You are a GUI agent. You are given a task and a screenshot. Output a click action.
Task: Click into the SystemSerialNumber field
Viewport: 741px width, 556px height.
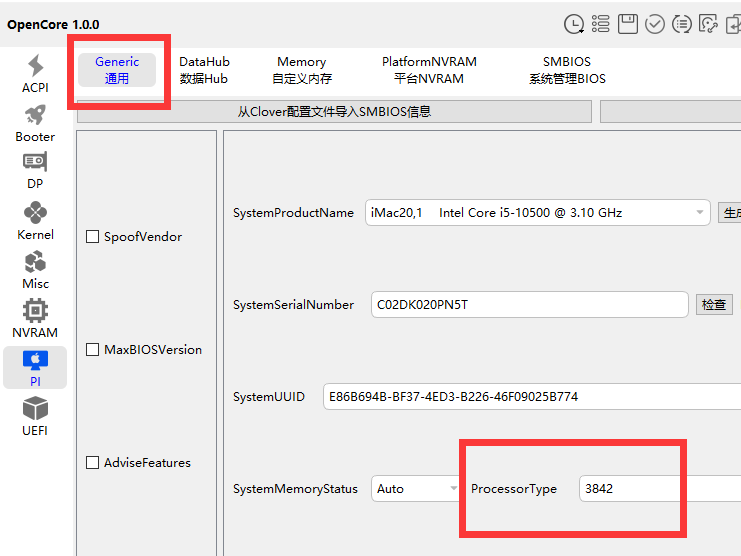(529, 305)
